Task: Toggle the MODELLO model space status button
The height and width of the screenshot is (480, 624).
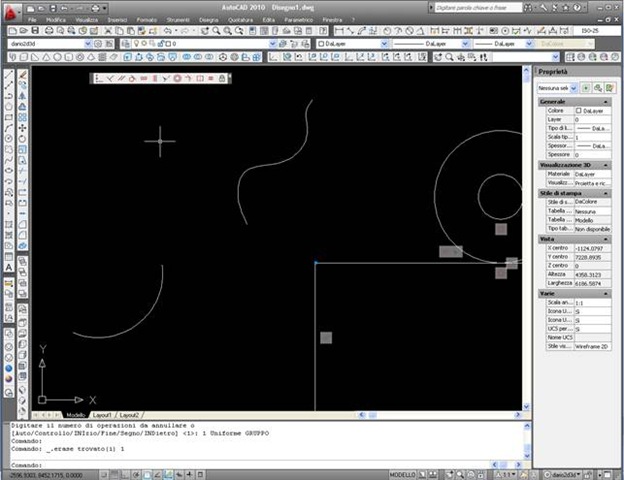Action: 402,475
